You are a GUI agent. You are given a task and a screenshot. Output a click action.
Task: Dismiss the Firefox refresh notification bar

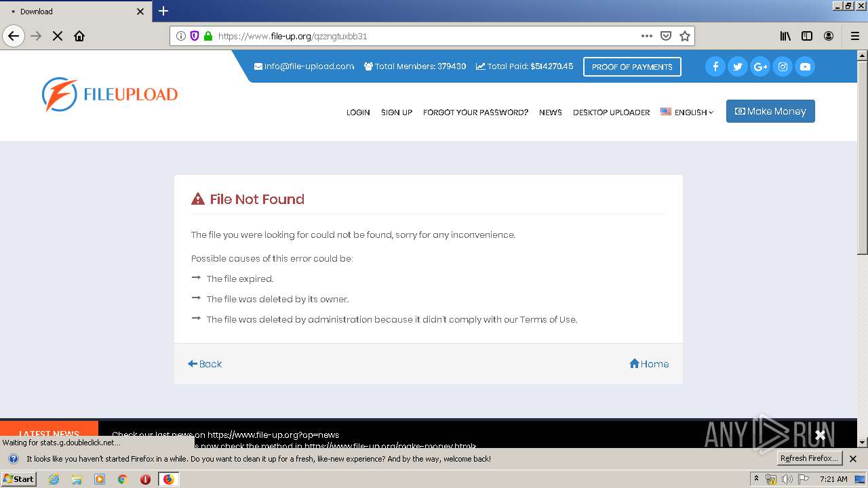point(853,459)
